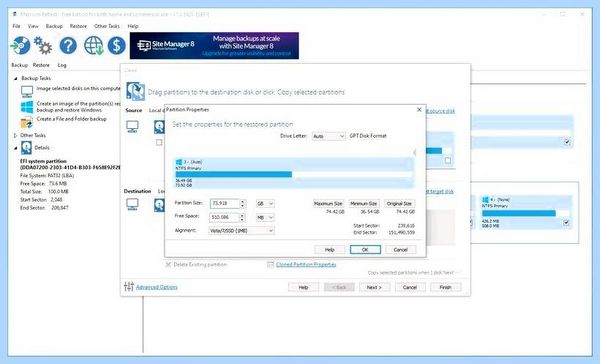Open the Partition Size GB unit dropdown
600x364 pixels.
(265, 204)
